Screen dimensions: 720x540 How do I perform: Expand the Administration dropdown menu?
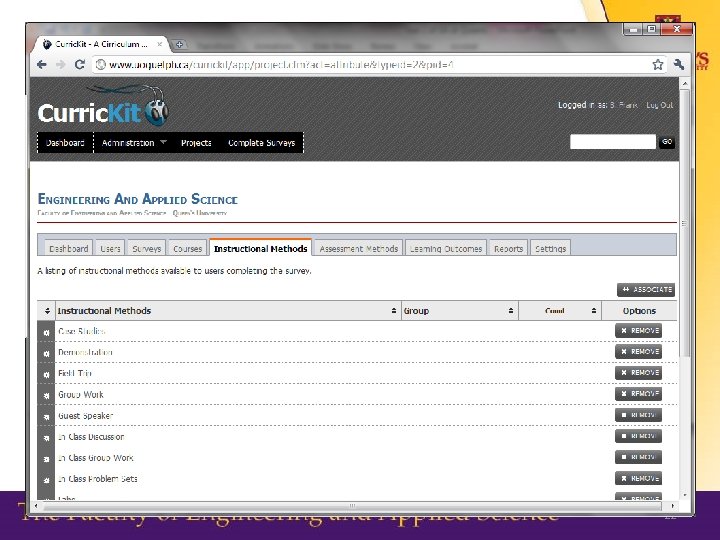(x=134, y=143)
